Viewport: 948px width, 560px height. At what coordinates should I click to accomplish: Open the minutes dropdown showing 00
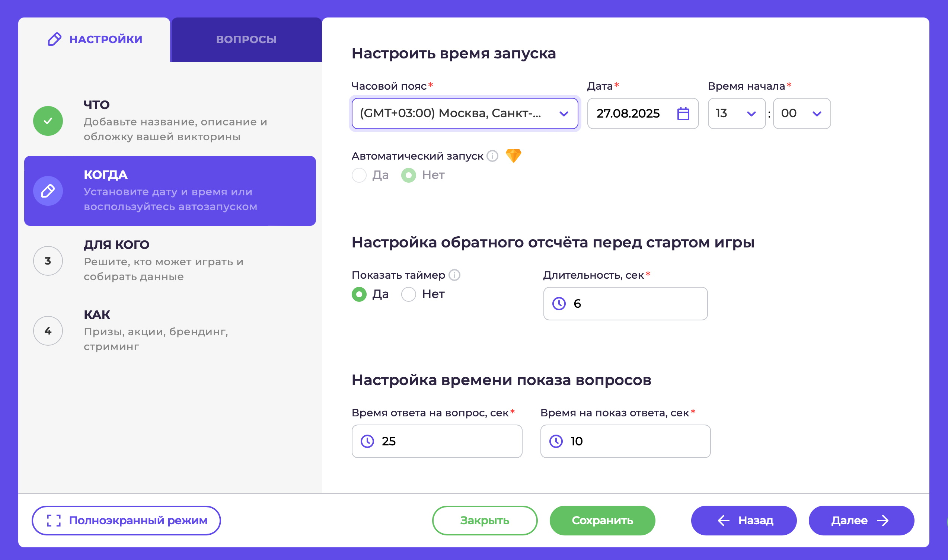tap(801, 113)
